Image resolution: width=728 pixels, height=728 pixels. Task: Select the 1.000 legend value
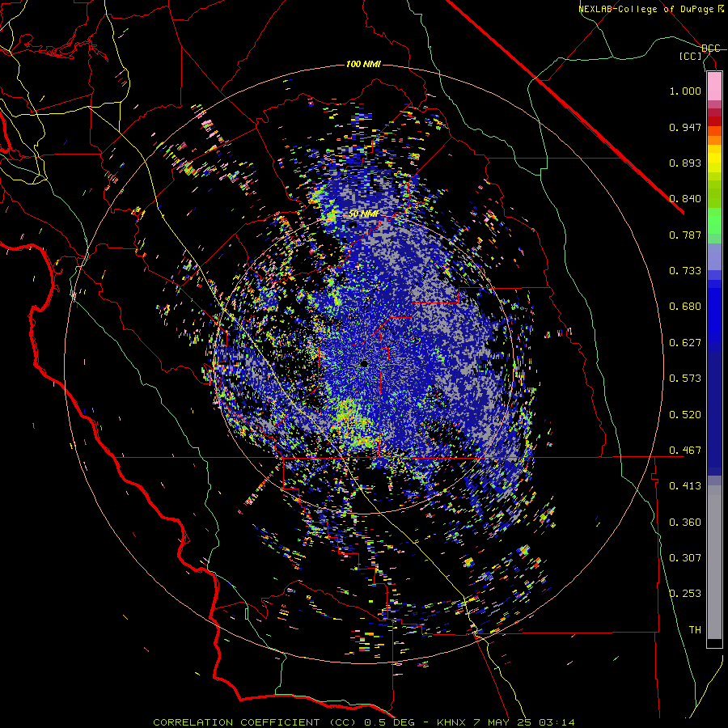685,91
